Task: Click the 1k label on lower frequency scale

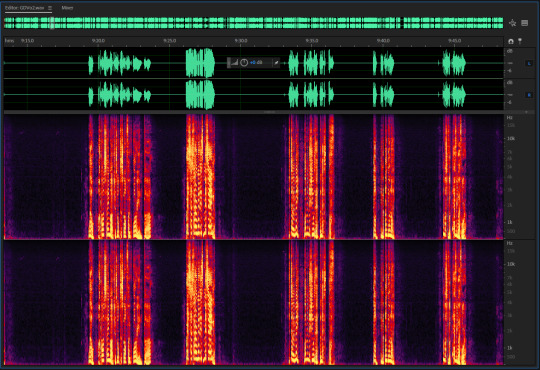Action: tap(510, 348)
